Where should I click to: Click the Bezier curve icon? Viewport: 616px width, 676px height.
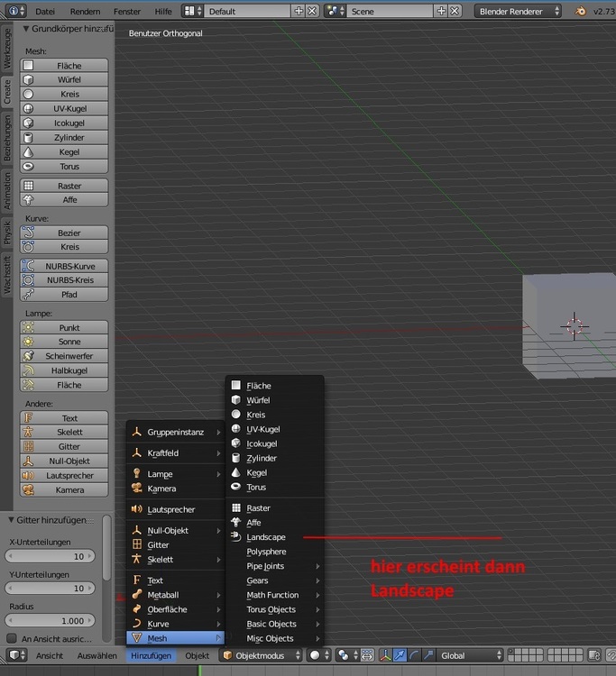pos(29,233)
